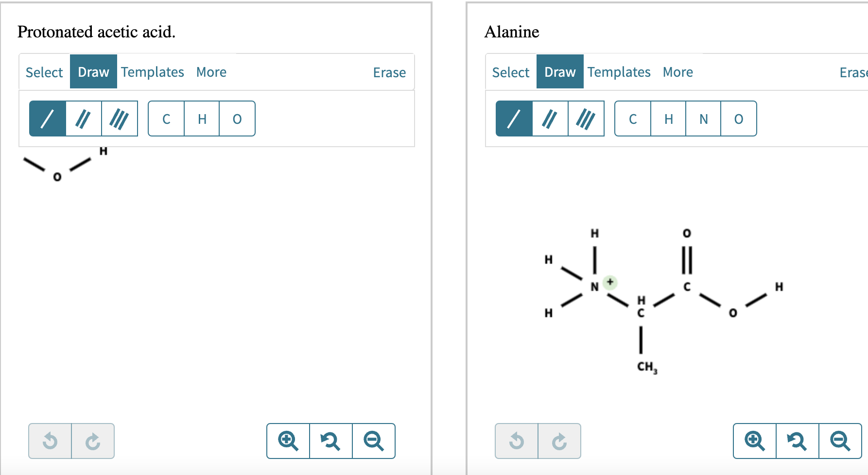The height and width of the screenshot is (475, 868).
Task: Switch to Select mode in the acetic acid panel
Action: (x=44, y=72)
